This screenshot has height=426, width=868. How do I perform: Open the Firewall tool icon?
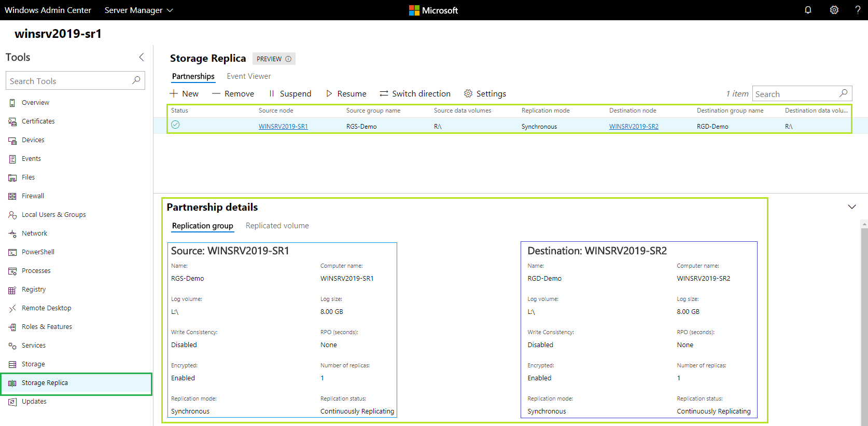[12, 196]
